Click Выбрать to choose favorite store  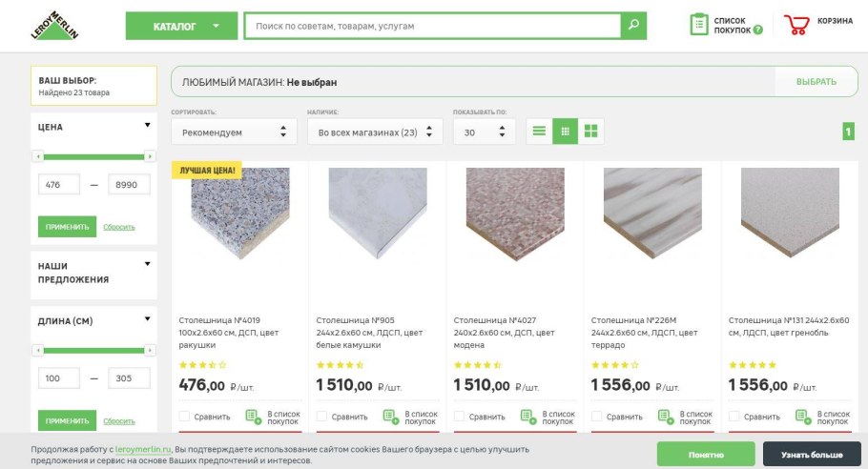[x=816, y=82]
